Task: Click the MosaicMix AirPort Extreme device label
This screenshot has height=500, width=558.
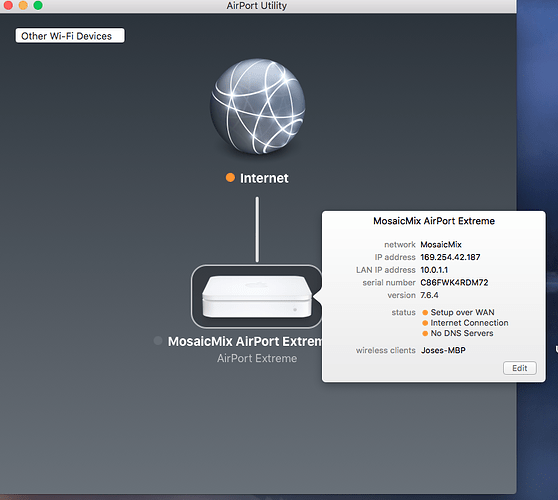Action: click(245, 341)
